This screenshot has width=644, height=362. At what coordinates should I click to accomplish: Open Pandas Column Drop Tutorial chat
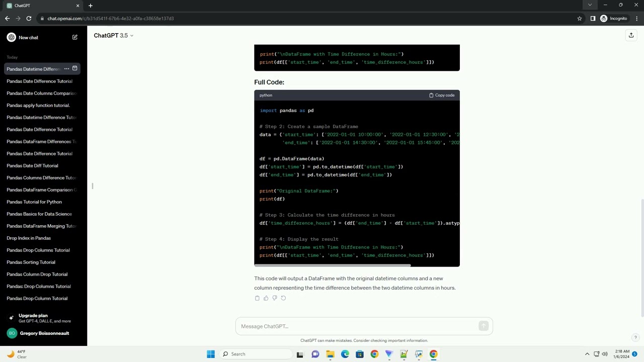click(41, 275)
